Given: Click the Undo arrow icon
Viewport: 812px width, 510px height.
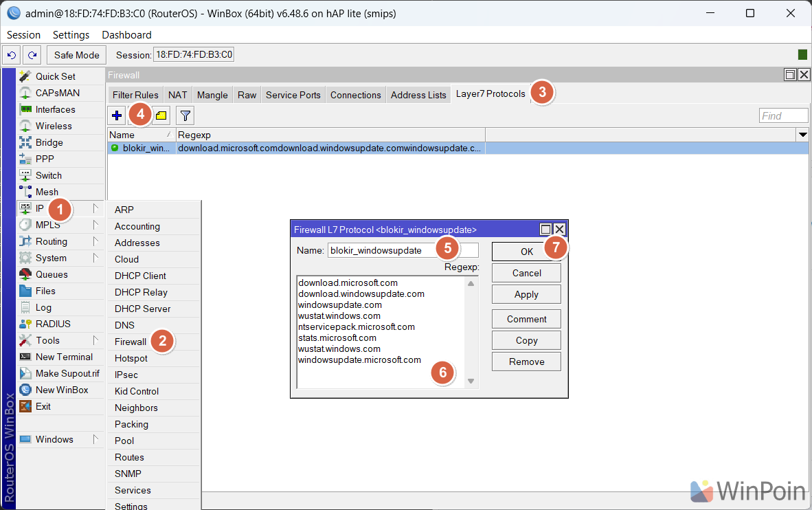Looking at the screenshot, I should pyautogui.click(x=12, y=55).
